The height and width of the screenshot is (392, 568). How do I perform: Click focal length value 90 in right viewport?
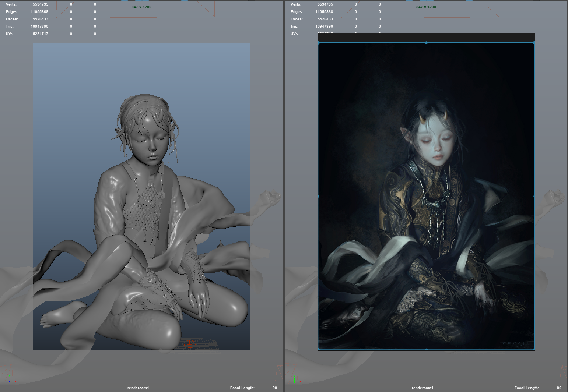(x=559, y=388)
